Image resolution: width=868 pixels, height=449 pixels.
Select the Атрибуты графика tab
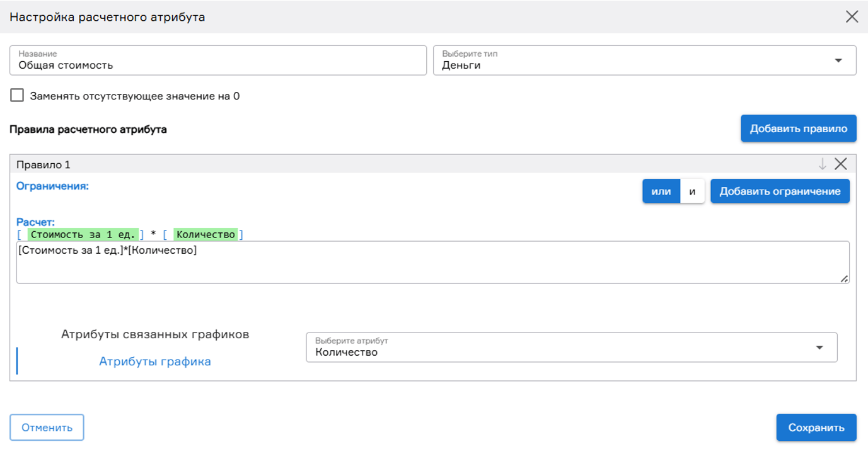[x=155, y=361]
